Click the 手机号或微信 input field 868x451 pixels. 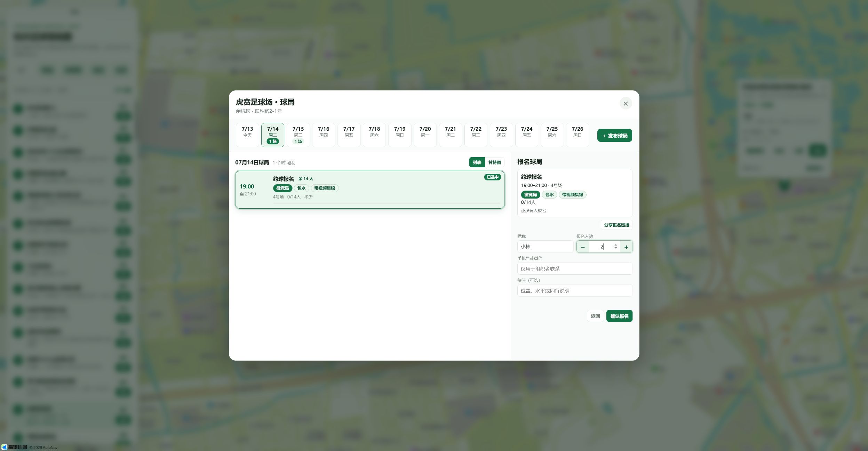coord(575,268)
